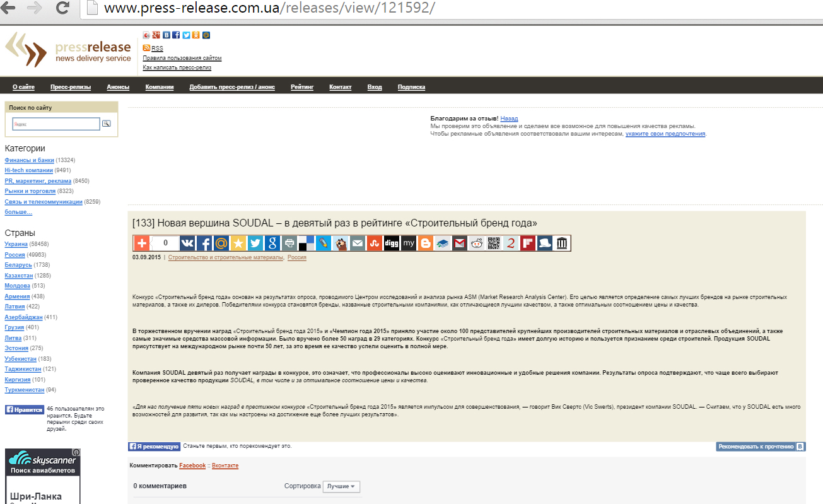The image size is (823, 504).
Task: Open the header Mail.ru @ icon
Action: click(x=206, y=35)
